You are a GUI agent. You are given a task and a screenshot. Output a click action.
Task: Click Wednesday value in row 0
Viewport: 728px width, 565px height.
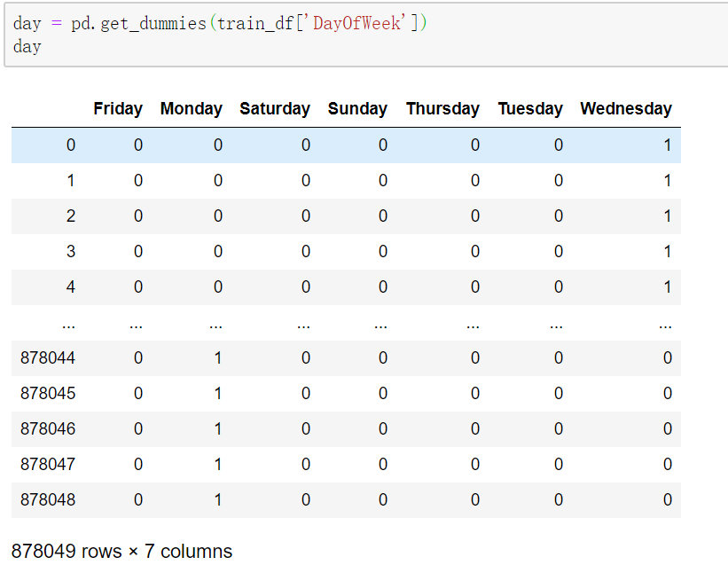[668, 145]
